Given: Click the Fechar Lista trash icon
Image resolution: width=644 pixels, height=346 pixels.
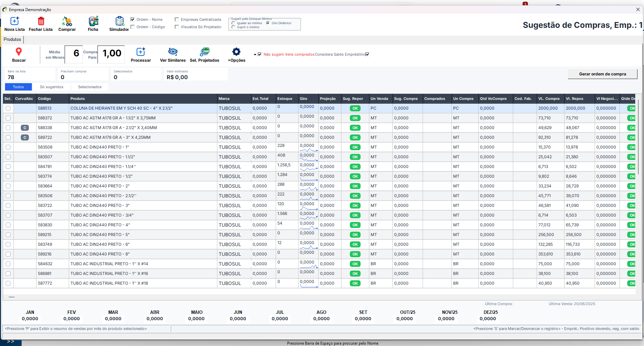Looking at the screenshot, I should click(41, 21).
